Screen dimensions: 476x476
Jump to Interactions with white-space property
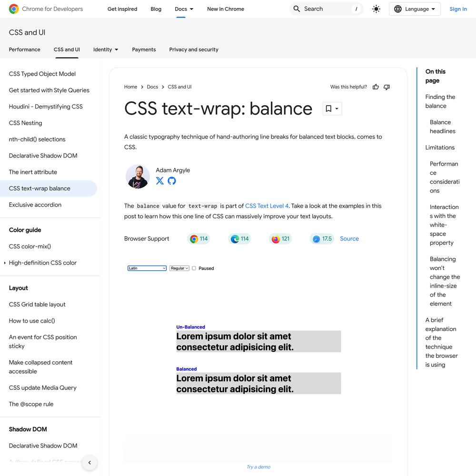tap(445, 225)
